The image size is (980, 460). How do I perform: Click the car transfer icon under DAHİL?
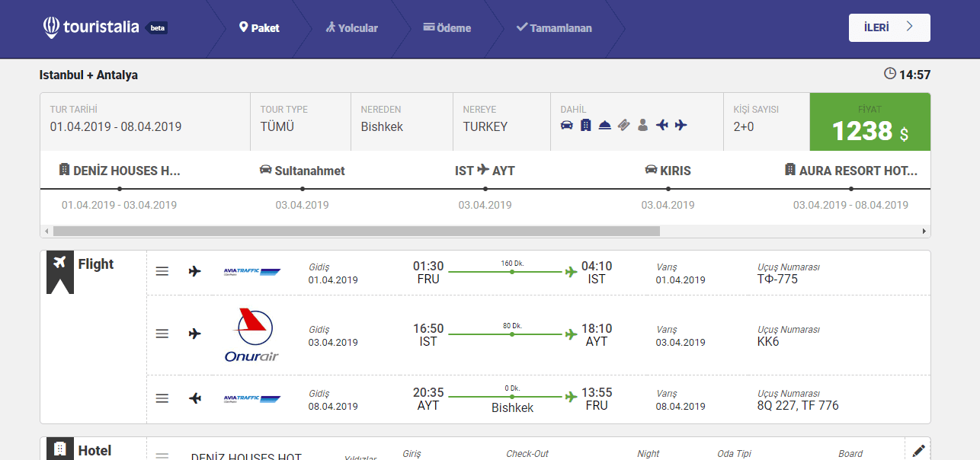point(566,125)
